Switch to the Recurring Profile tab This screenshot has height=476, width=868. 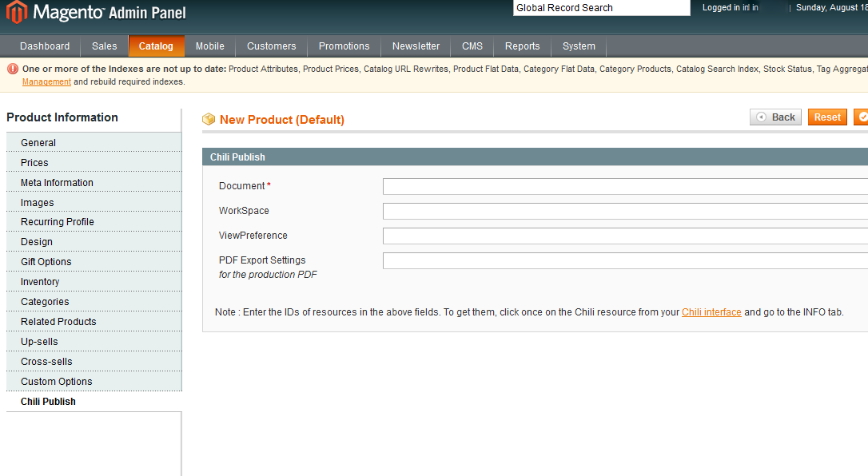[94, 222]
